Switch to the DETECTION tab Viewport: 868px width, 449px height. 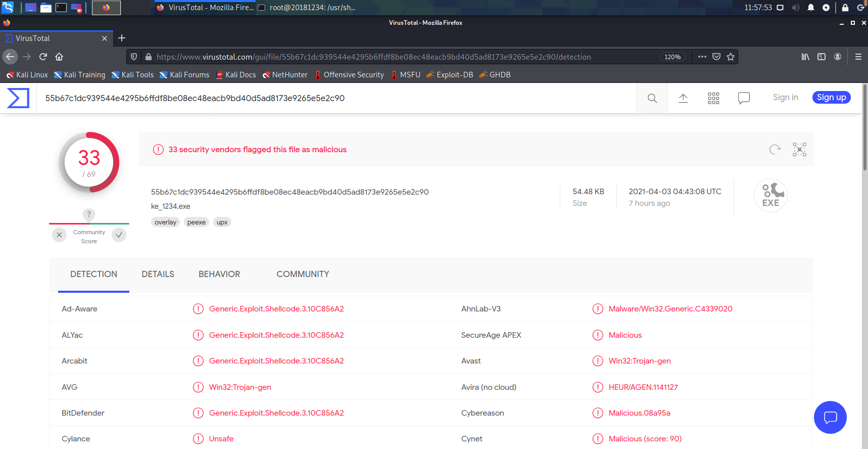pyautogui.click(x=93, y=275)
